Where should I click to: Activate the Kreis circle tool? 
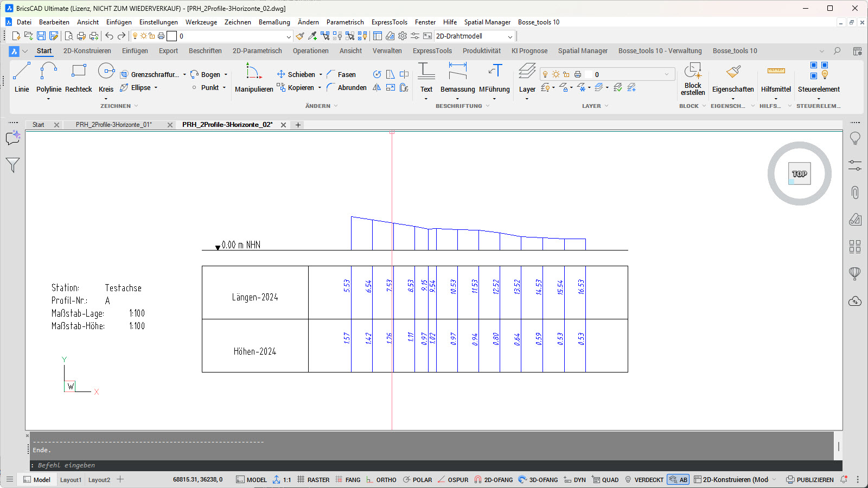click(x=106, y=77)
